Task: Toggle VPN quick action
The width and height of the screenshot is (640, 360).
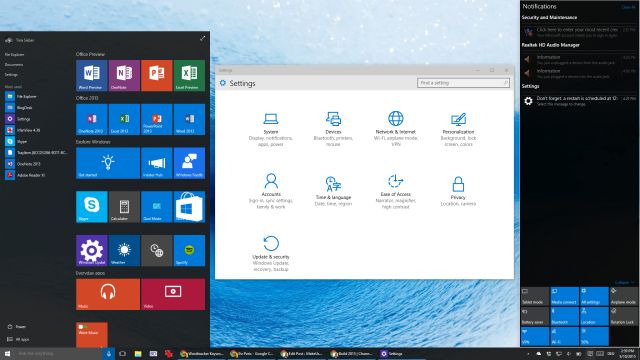Action: pyautogui.click(x=535, y=336)
